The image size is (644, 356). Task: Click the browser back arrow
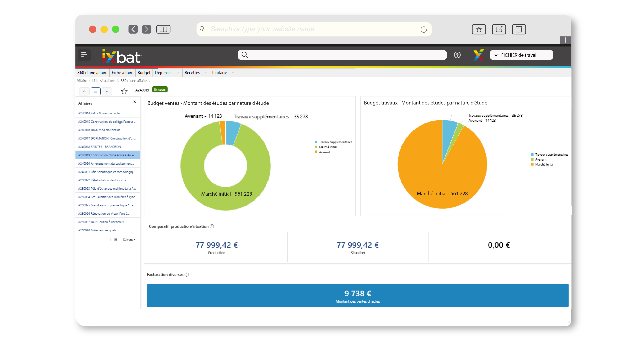click(133, 29)
